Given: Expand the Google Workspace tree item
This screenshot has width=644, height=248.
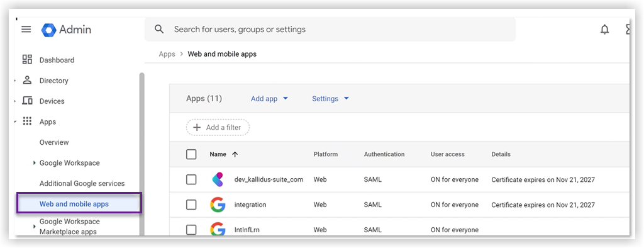Looking at the screenshot, I should [35, 163].
